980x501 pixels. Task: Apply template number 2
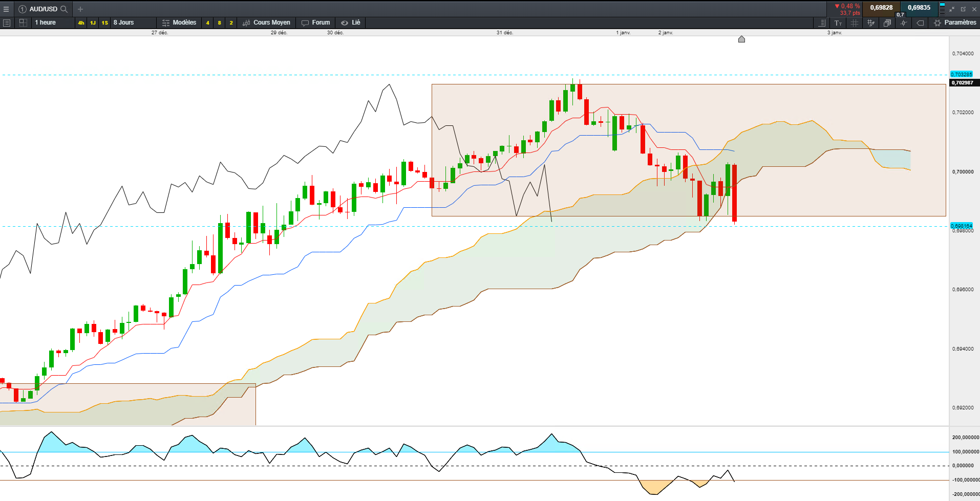tap(231, 23)
